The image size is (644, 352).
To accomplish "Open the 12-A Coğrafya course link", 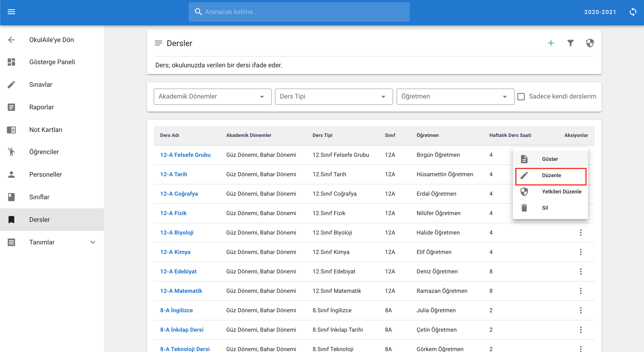I will point(179,194).
